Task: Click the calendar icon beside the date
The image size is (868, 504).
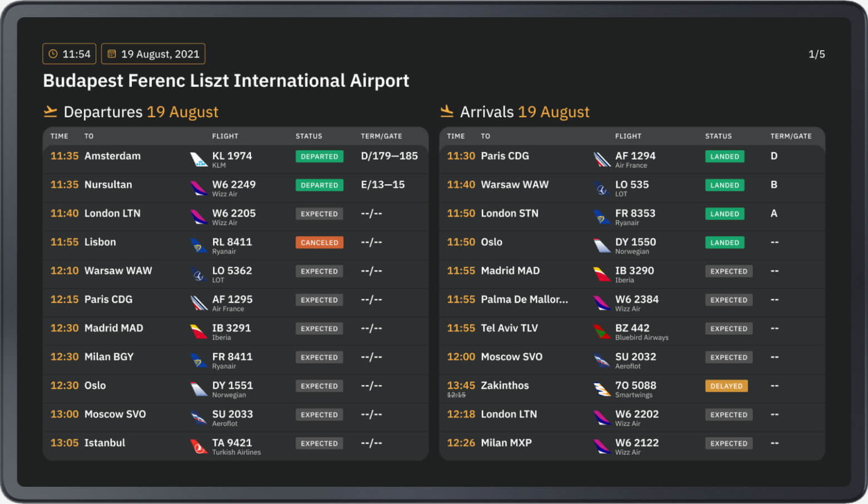Action: tap(113, 53)
